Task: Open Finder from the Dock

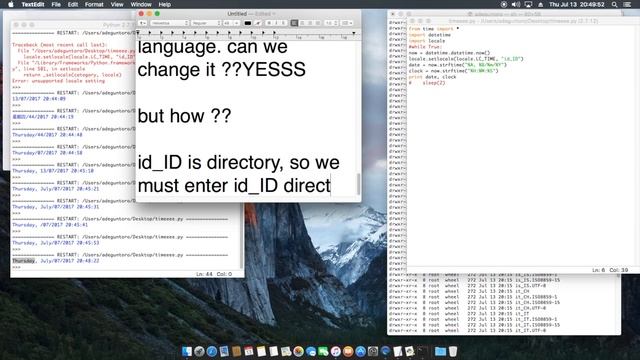Action: [x=187, y=351]
